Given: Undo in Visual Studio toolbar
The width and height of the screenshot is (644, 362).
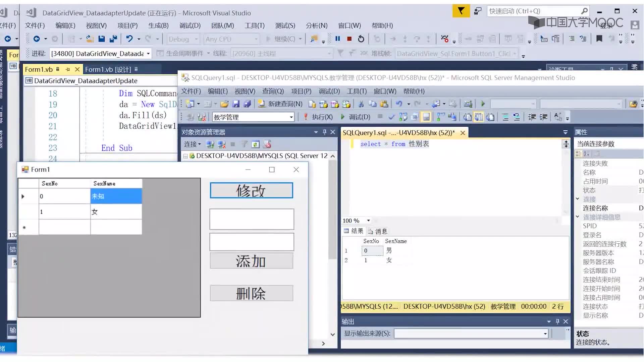Looking at the screenshot, I should coord(129,39).
